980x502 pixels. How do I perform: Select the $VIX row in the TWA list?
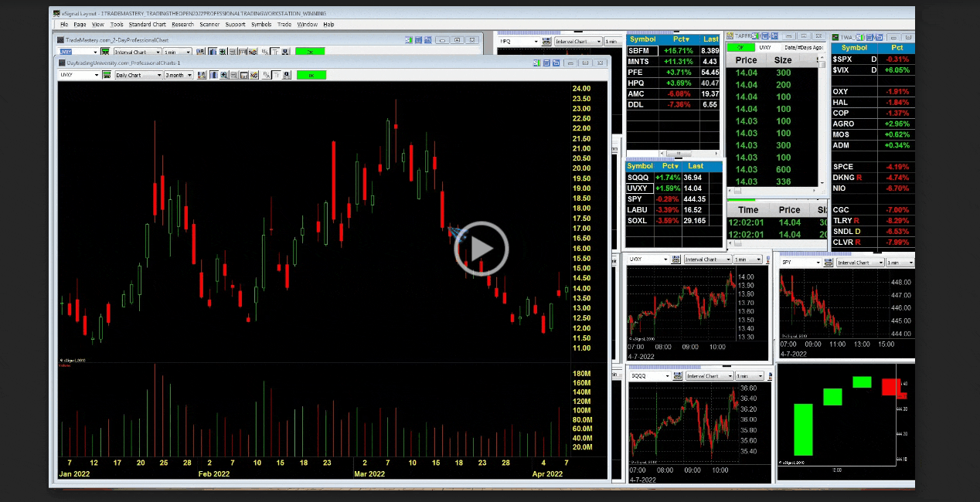[x=873, y=70]
